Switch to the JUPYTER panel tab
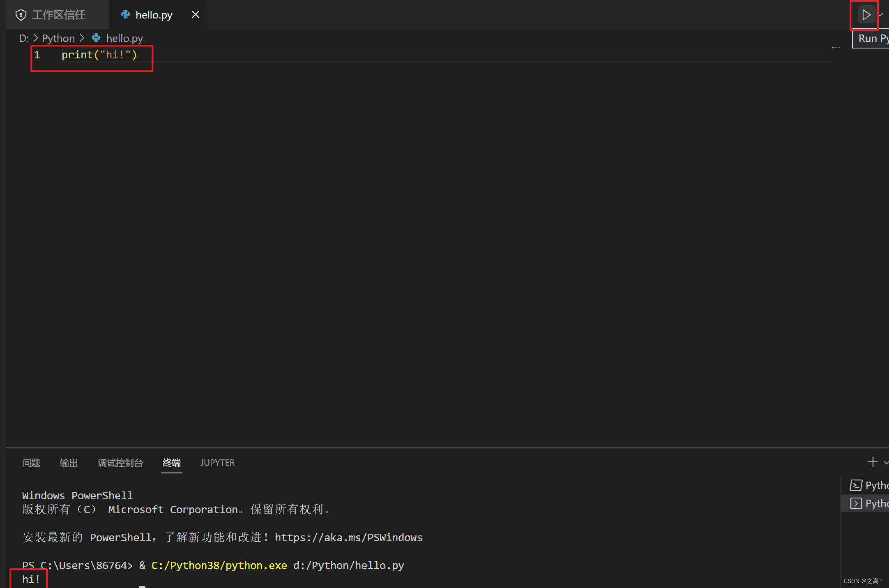The width and height of the screenshot is (889, 588). (x=217, y=463)
